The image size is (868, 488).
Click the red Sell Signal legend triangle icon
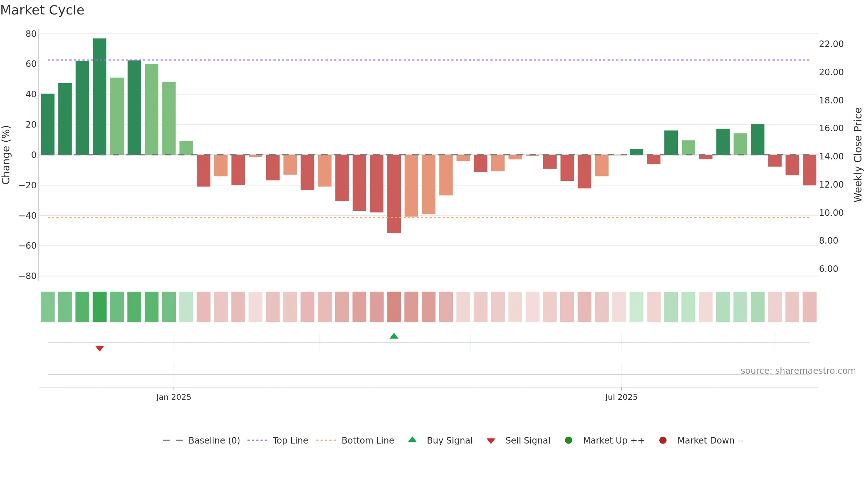491,441
